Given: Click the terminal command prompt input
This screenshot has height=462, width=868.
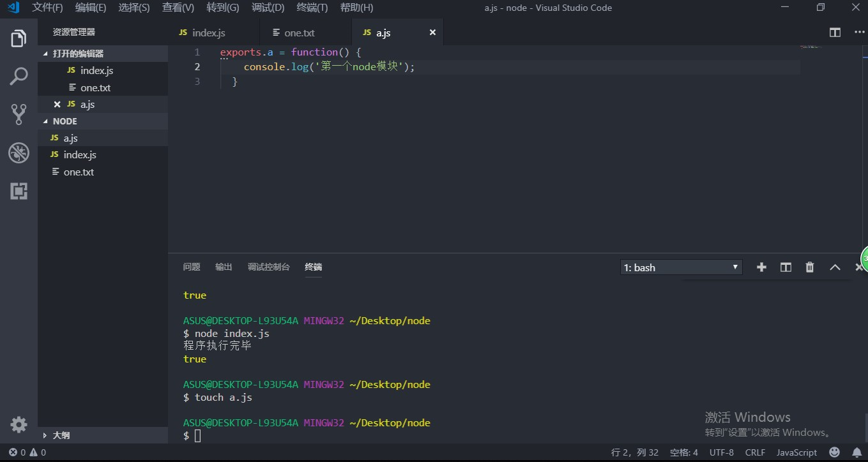Looking at the screenshot, I should click(198, 436).
